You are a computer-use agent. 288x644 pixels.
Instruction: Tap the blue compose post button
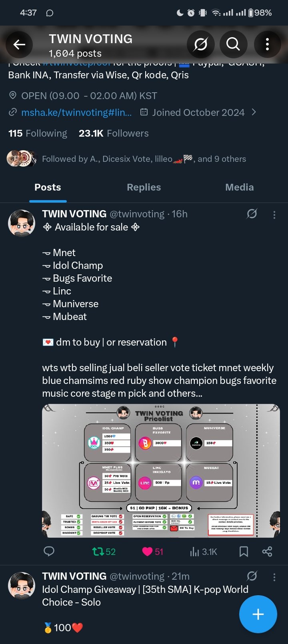click(258, 614)
